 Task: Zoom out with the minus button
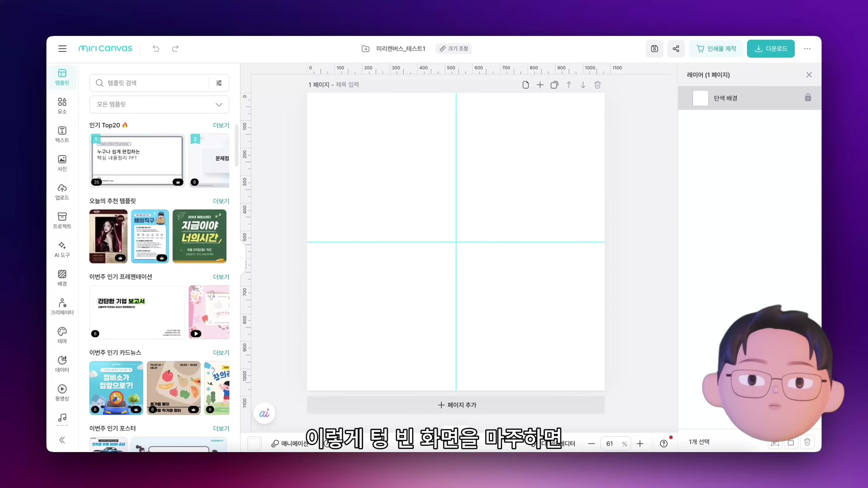click(x=591, y=443)
